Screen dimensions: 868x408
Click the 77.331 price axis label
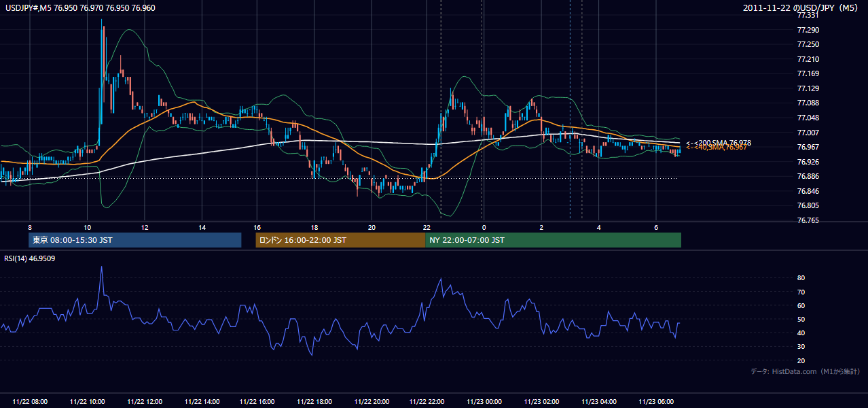tap(808, 16)
